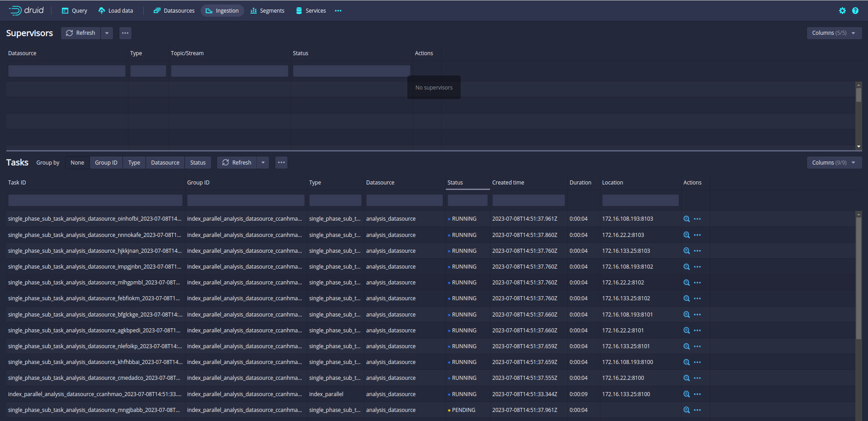Open Supervisors Refresh interval dropdown arrow
868x421 pixels.
coord(107,33)
